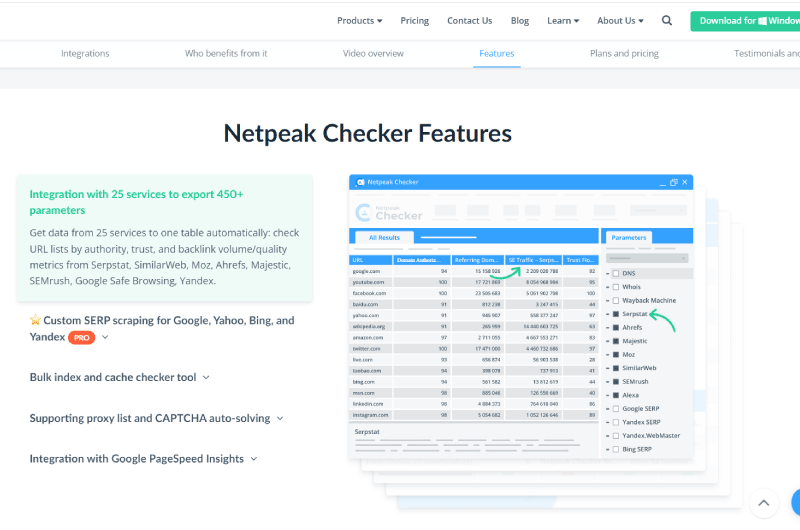The width and height of the screenshot is (800, 530).
Task: Toggle the Wayback Machine checkbox
Action: click(616, 300)
